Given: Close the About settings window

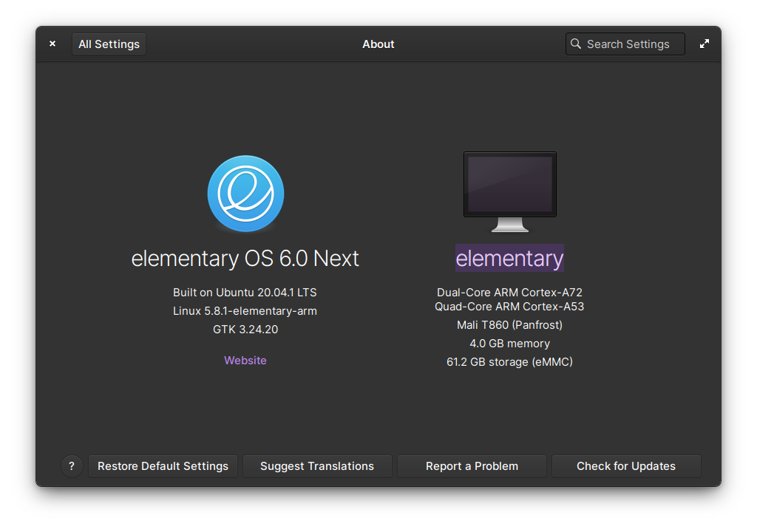Looking at the screenshot, I should coord(52,44).
